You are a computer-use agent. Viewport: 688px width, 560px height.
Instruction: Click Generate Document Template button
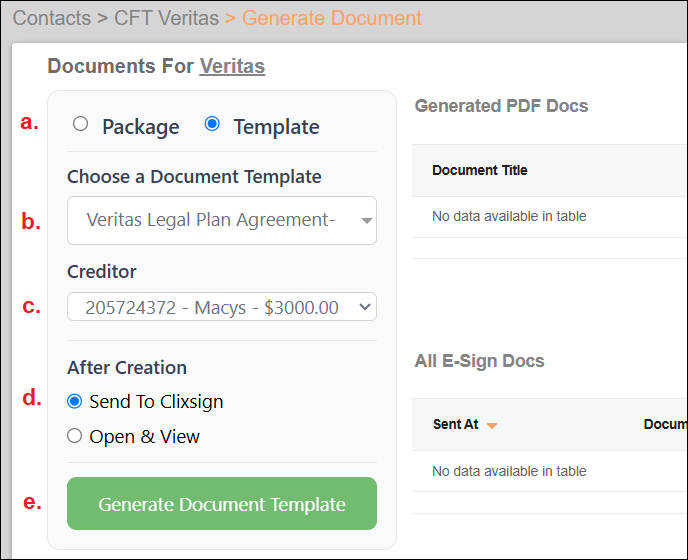click(x=222, y=503)
